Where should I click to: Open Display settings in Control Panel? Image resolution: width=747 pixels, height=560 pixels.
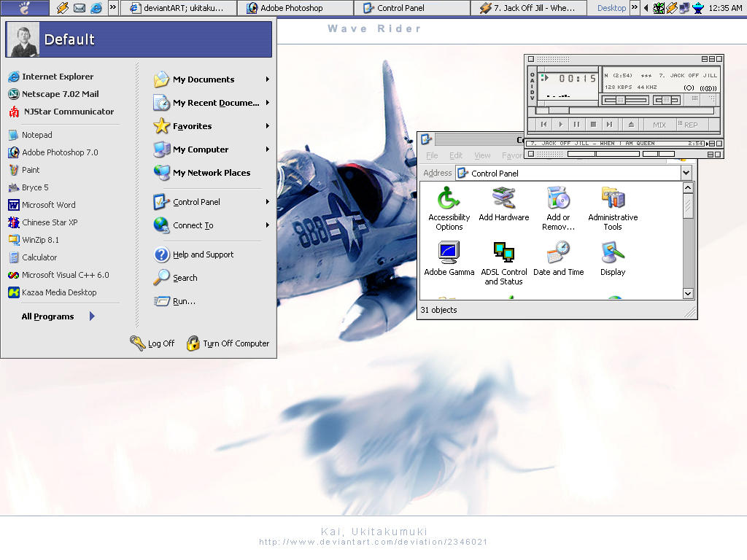(x=613, y=258)
